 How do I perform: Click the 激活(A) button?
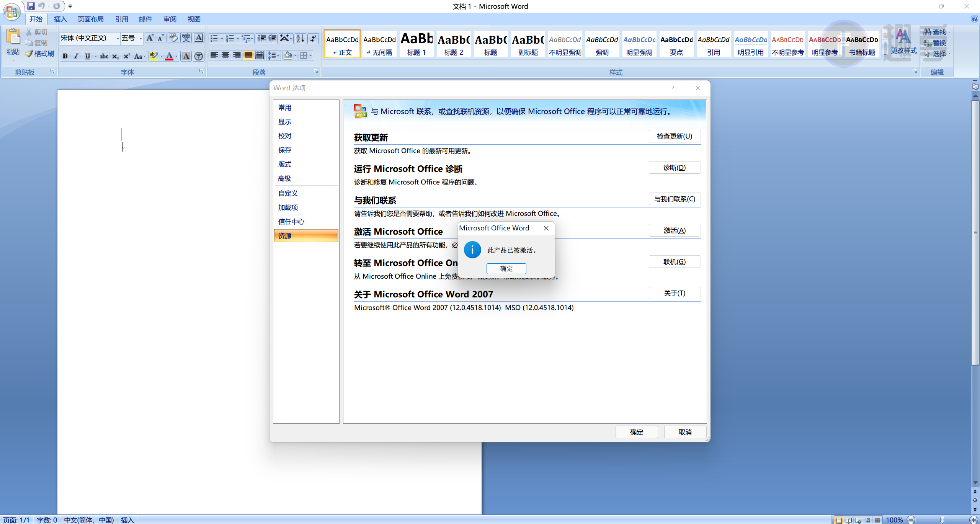click(675, 230)
